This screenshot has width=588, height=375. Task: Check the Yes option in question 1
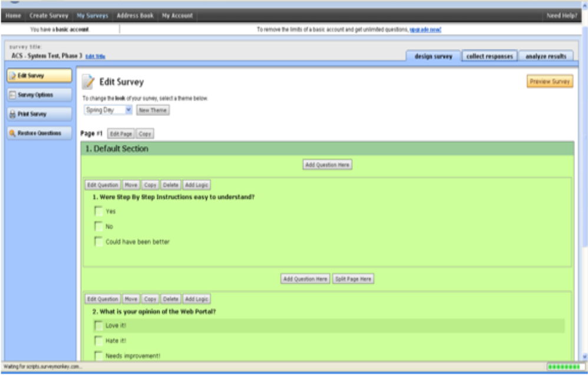tap(98, 211)
